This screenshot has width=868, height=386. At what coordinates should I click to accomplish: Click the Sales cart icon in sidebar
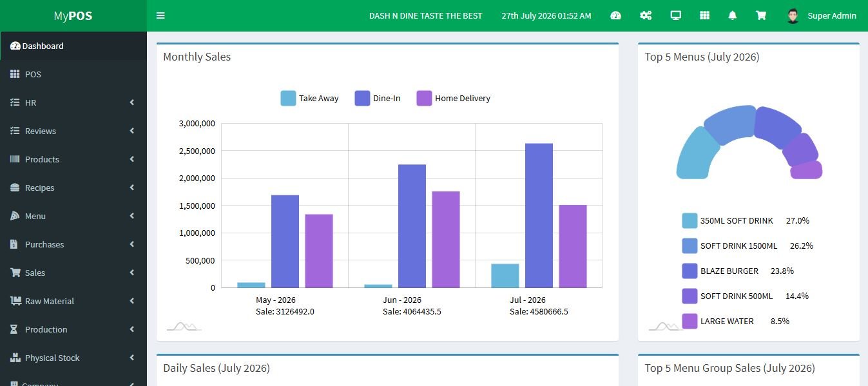pyautogui.click(x=15, y=273)
